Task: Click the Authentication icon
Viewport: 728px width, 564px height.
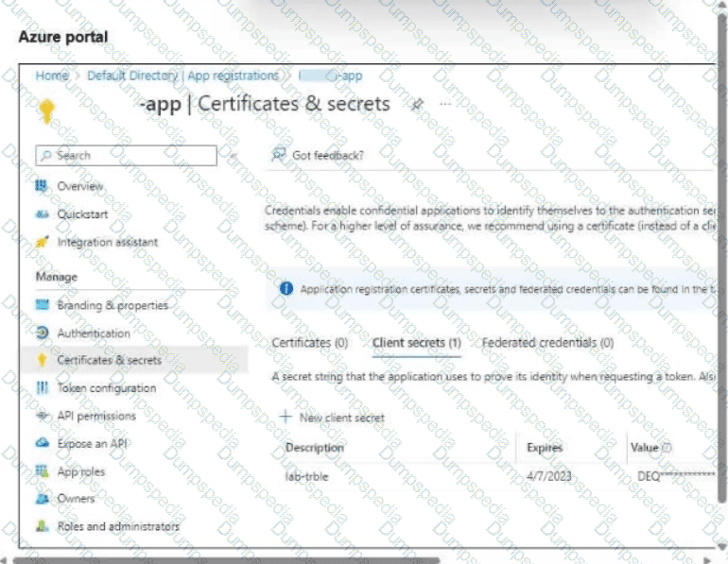Action: [42, 333]
